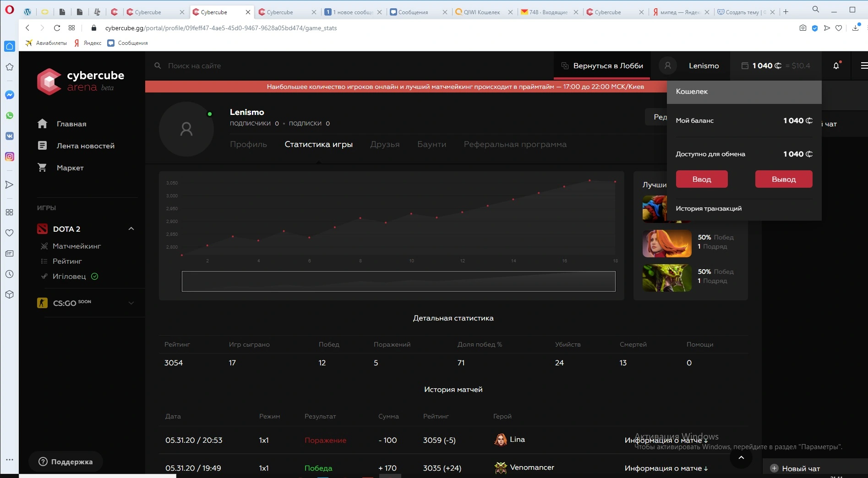Screen dimensions: 868x478
Task: Open Extensions cube in Opera sidebar
Action: coord(9,294)
